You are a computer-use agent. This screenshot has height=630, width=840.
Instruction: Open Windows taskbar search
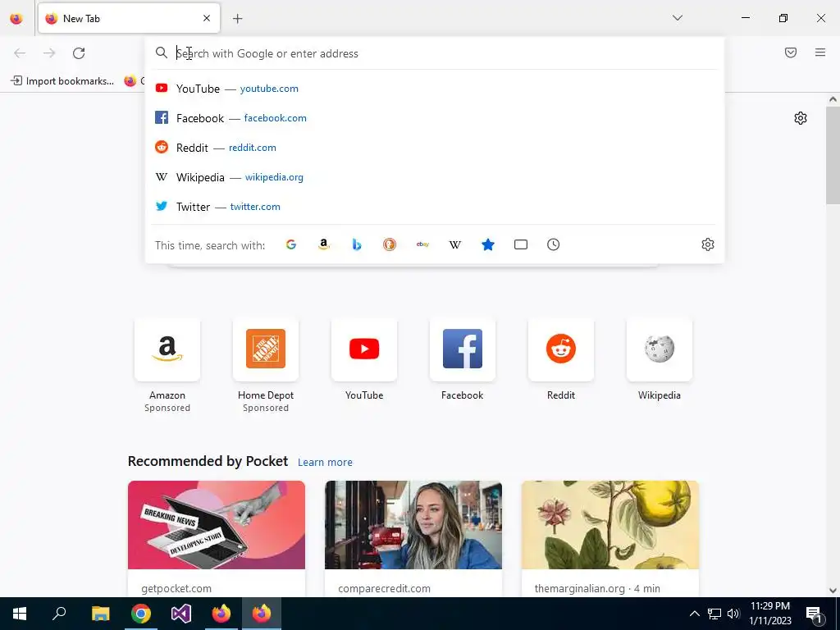point(59,614)
